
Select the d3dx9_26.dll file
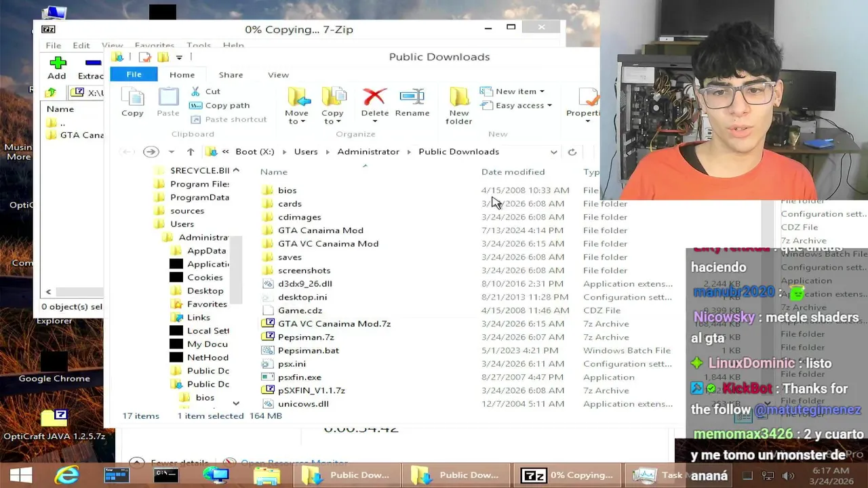pos(304,284)
